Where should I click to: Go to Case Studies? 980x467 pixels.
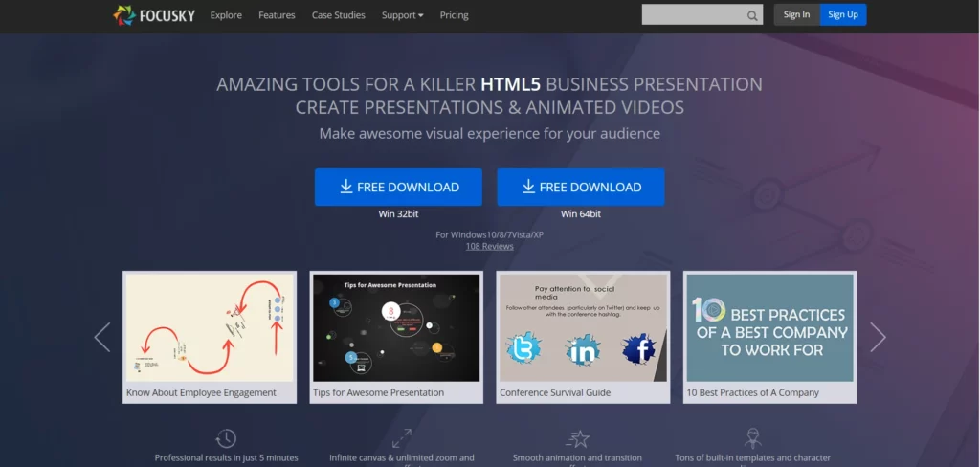338,15
